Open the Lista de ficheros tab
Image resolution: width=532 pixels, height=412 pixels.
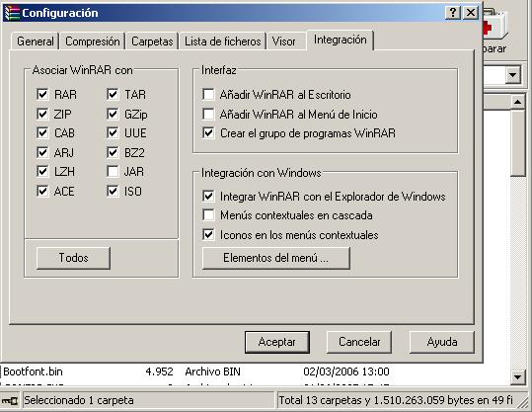(x=223, y=41)
